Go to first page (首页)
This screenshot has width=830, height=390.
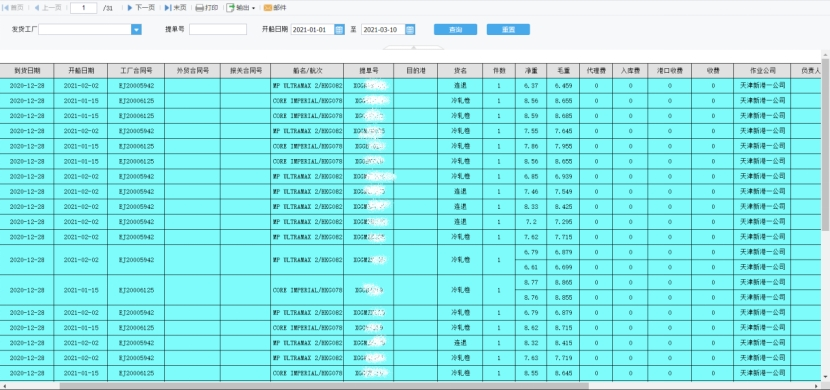click(x=13, y=8)
